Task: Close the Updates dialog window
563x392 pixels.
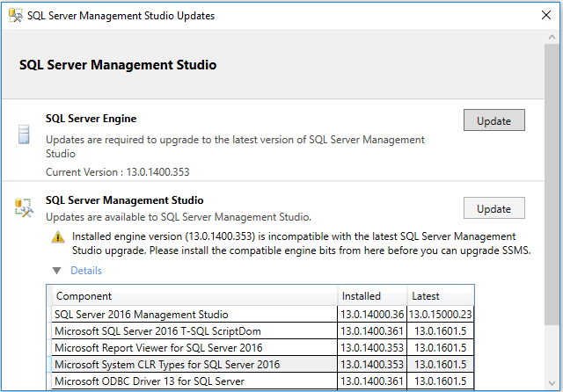Action: 541,16
